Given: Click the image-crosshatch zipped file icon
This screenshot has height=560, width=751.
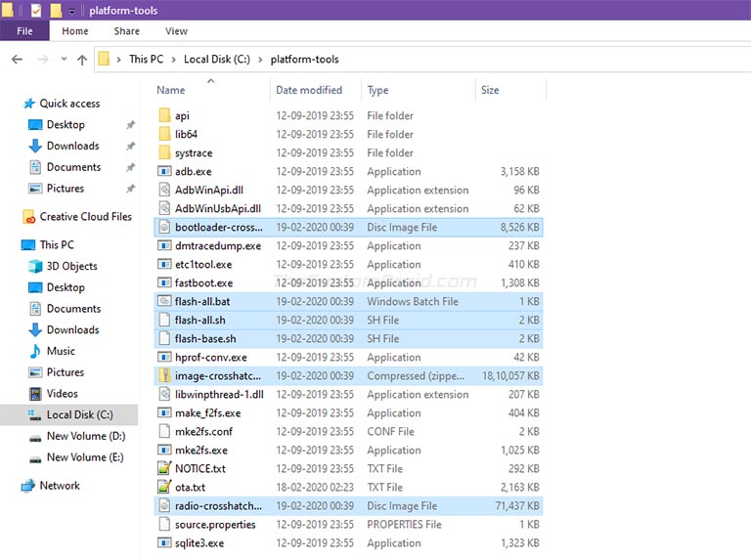Looking at the screenshot, I should (x=164, y=375).
